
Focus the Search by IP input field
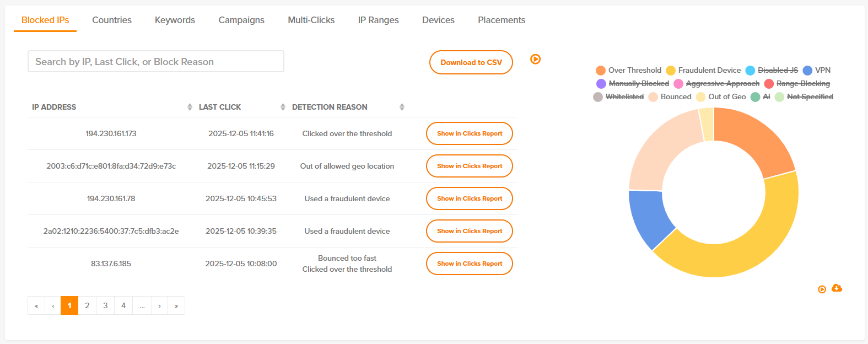click(x=156, y=61)
